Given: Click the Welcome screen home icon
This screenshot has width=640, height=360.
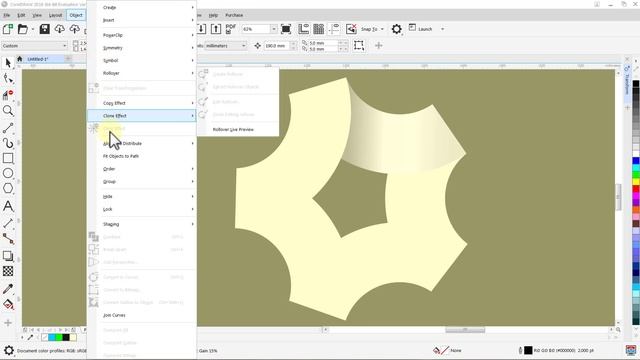Looking at the screenshot, I should (x=20, y=59).
